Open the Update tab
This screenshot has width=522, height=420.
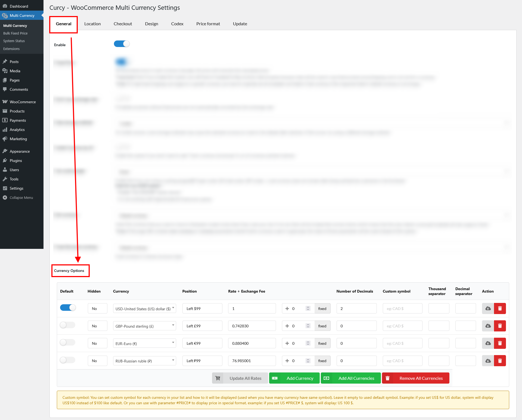click(240, 24)
